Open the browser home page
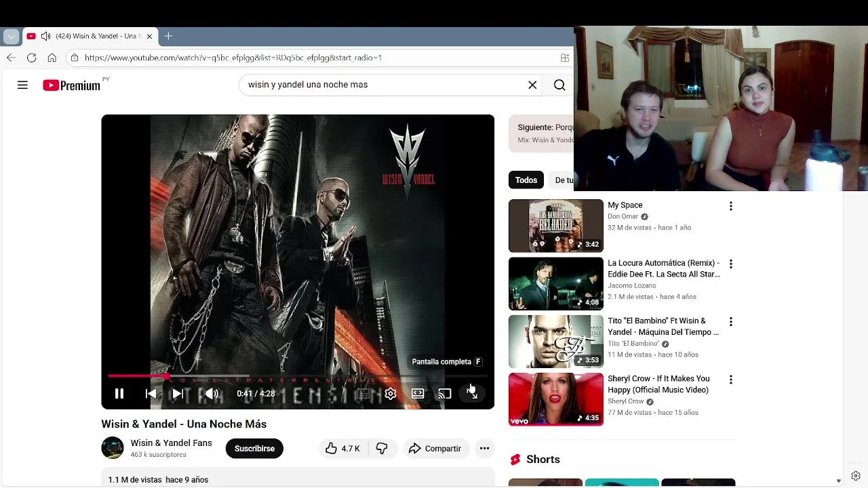This screenshot has height=488, width=868. tap(52, 58)
